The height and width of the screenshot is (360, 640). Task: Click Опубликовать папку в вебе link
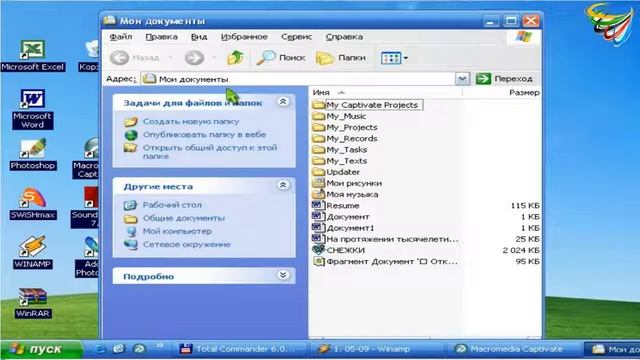(x=204, y=135)
